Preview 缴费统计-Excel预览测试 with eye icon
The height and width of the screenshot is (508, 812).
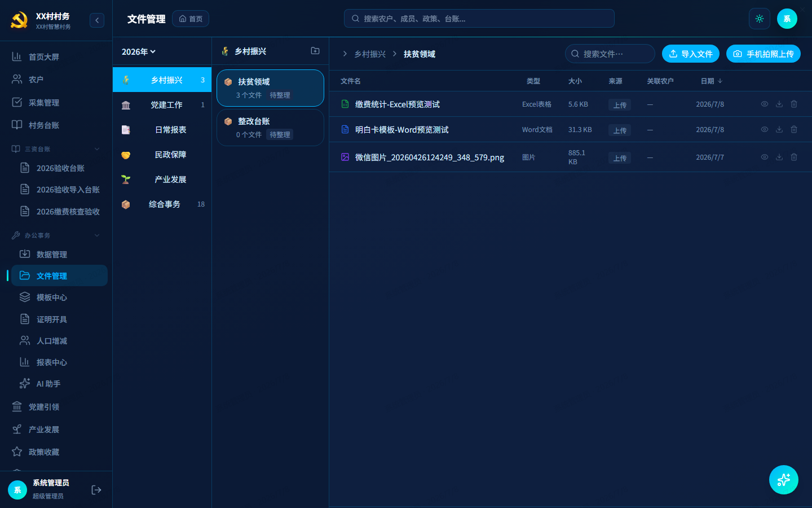765,104
